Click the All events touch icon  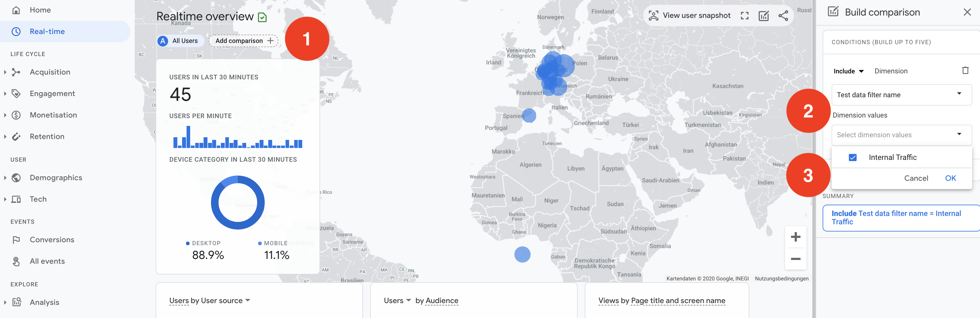(x=16, y=261)
